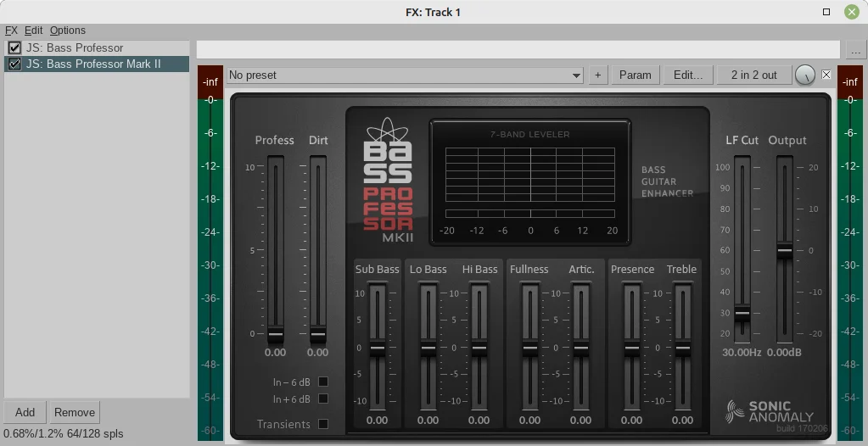Click the Profess slider handle

coord(275,334)
